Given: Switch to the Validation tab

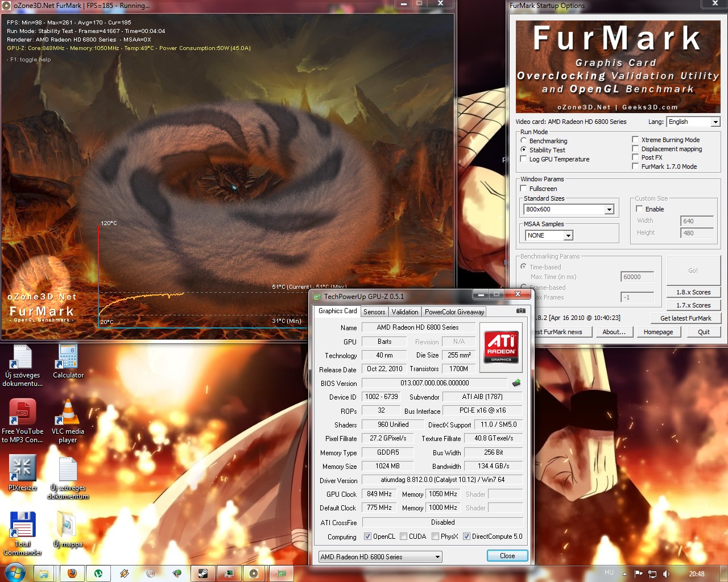Looking at the screenshot, I should (x=405, y=312).
